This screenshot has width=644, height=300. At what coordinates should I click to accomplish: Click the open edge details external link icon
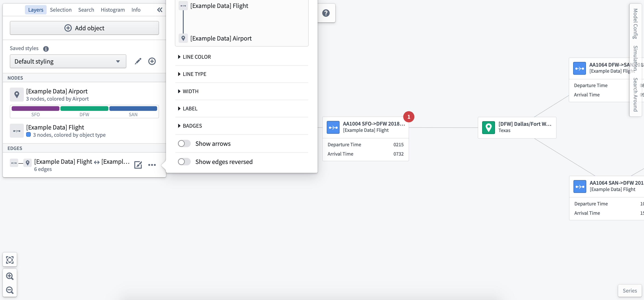(138, 165)
